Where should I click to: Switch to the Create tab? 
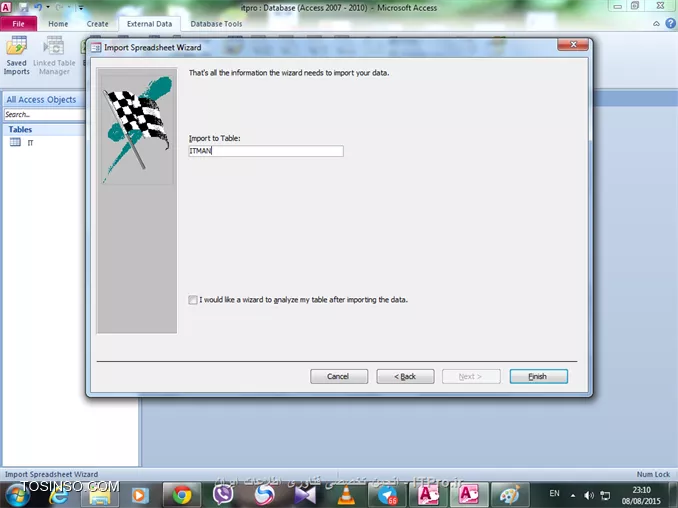pyautogui.click(x=97, y=24)
